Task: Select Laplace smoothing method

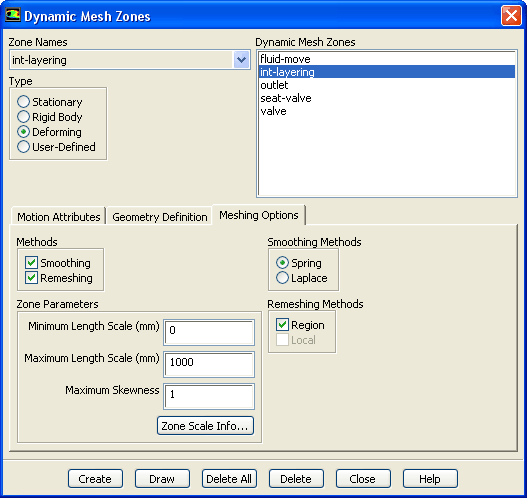Action: click(x=282, y=278)
